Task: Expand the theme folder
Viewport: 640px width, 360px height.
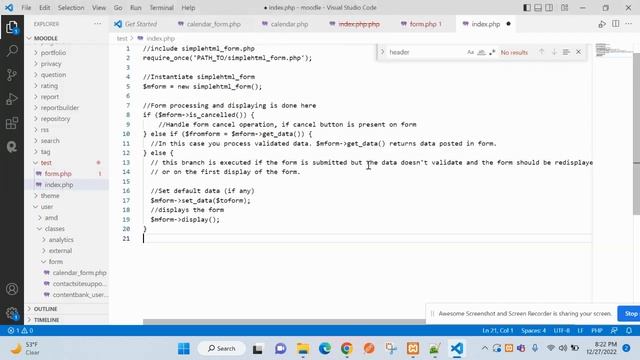Action: 50,196
